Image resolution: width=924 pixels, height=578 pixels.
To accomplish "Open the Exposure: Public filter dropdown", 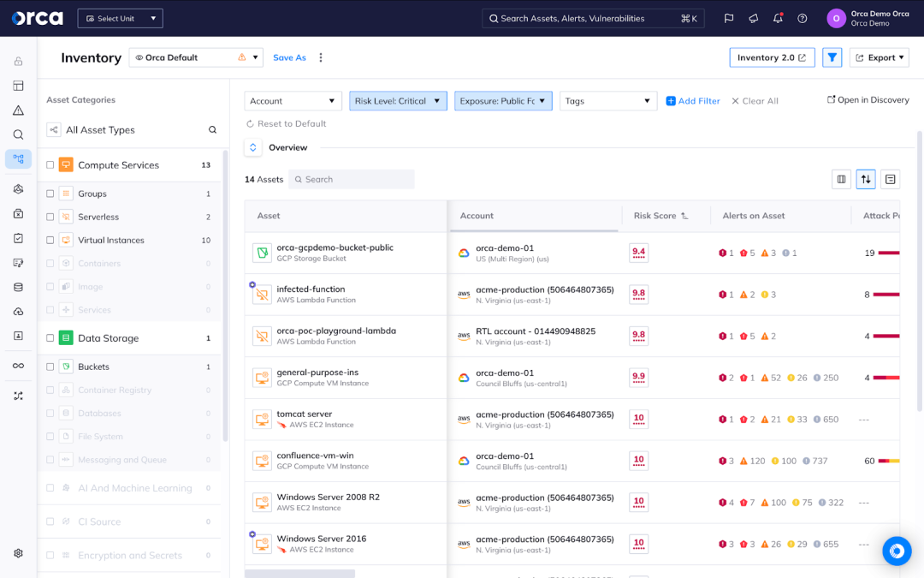I will pyautogui.click(x=503, y=101).
